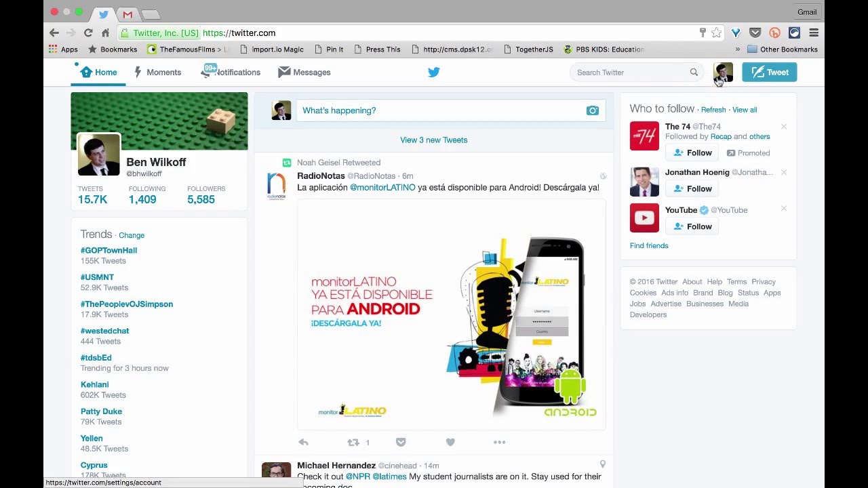Open the Ben Wilkoff profile name link

[156, 162]
